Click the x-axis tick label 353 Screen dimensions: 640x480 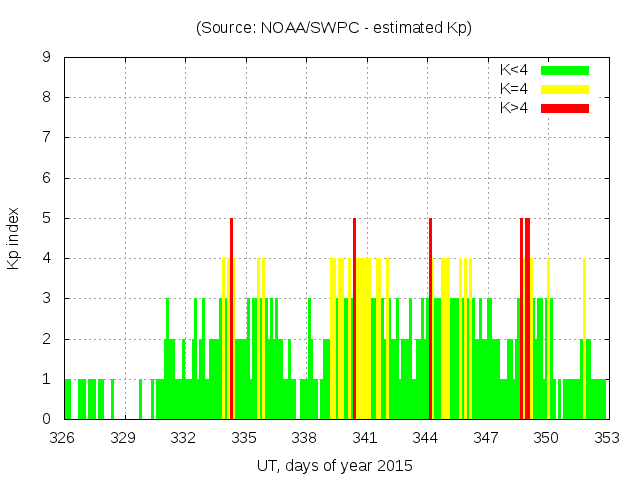pyautogui.click(x=607, y=437)
